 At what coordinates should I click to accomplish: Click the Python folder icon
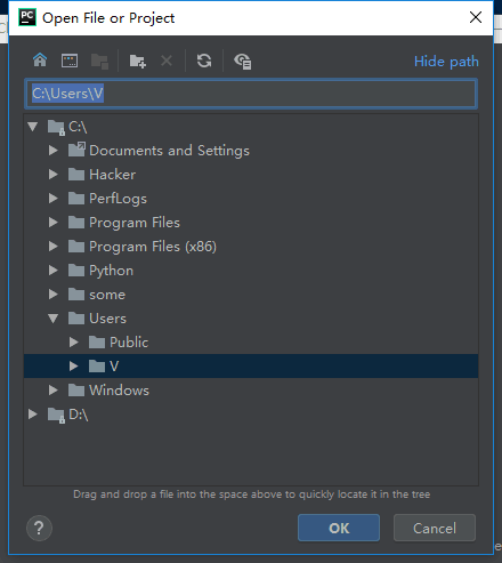[x=76, y=270]
